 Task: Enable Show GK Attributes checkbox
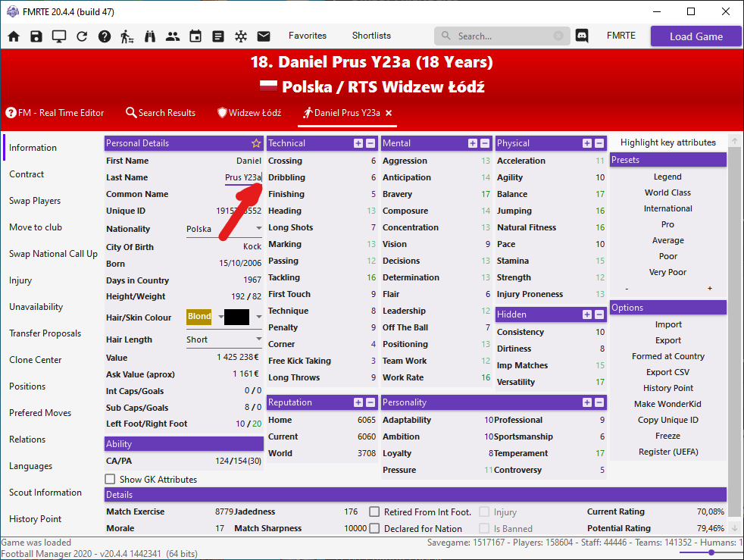point(111,479)
